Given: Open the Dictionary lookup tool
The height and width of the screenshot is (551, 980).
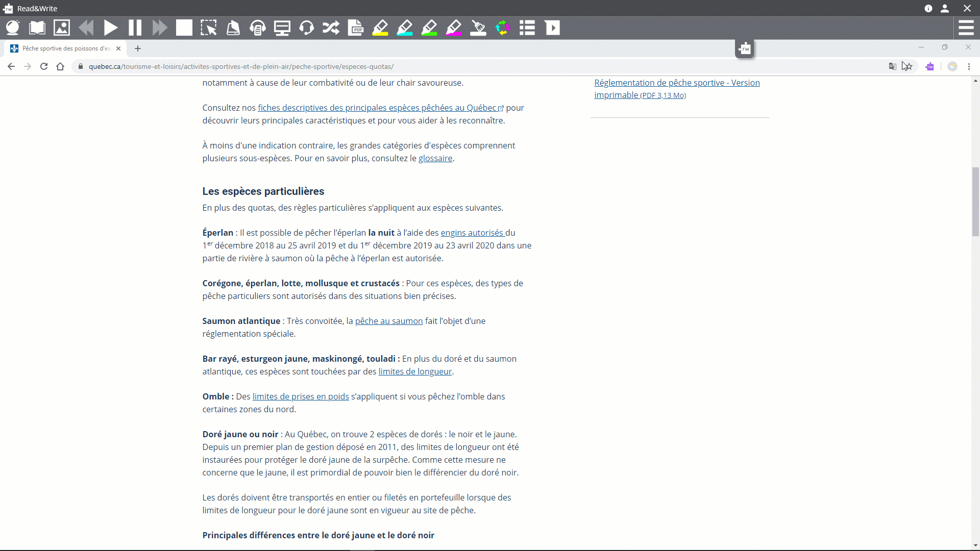Looking at the screenshot, I should (x=37, y=28).
